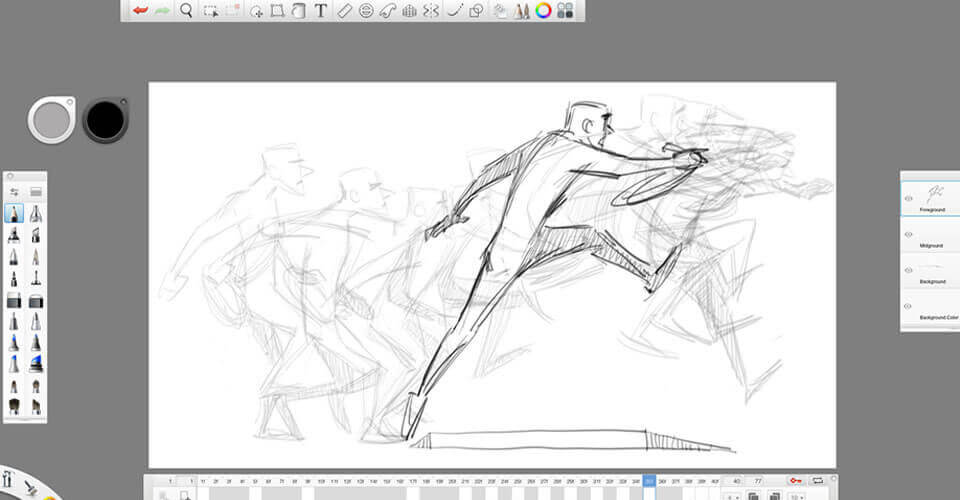Select the rectangular Selection tool
The image size is (960, 500).
[211, 11]
